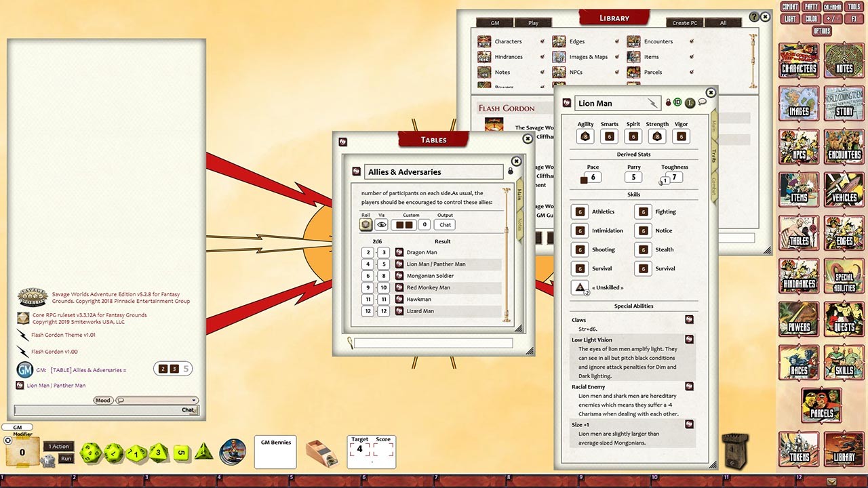
Task: Open the Characters sidebar panel
Action: (799, 61)
